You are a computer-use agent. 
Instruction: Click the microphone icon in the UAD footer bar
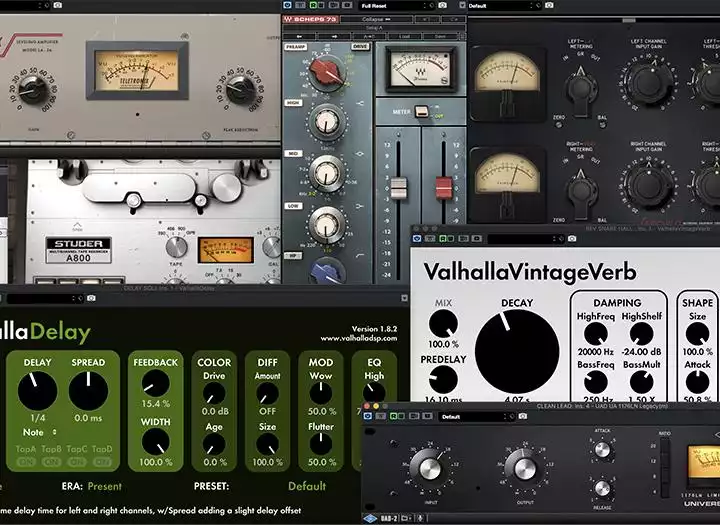(420, 519)
